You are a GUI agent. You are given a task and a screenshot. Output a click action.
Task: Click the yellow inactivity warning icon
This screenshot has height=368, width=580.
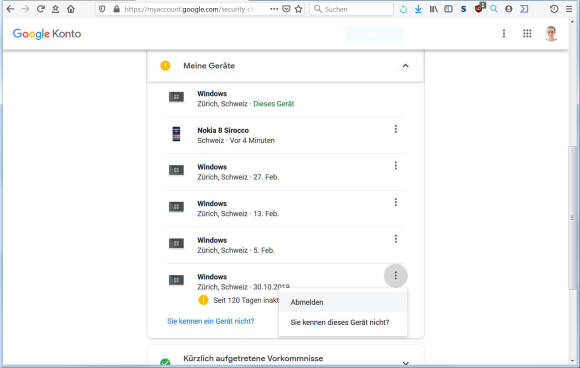click(x=203, y=300)
